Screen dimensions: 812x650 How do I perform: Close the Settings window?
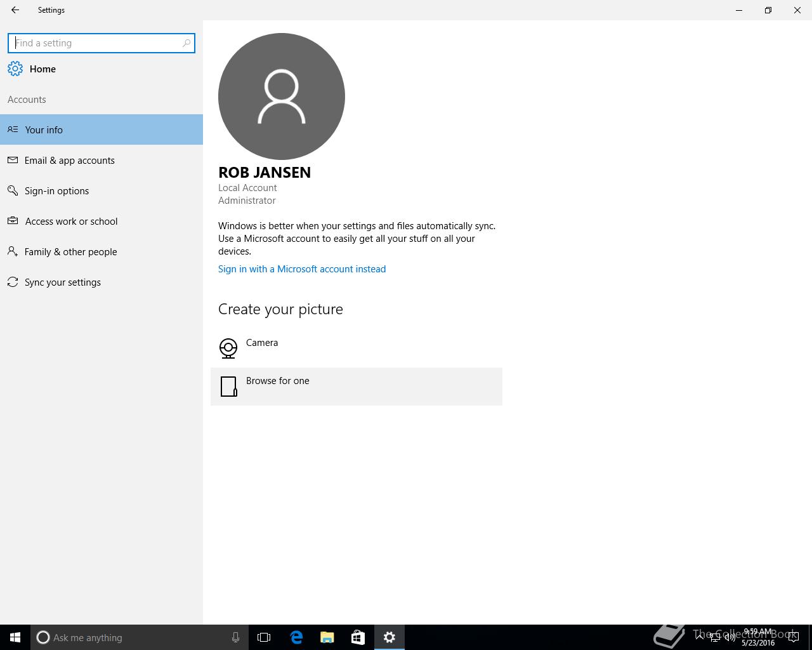(797, 10)
